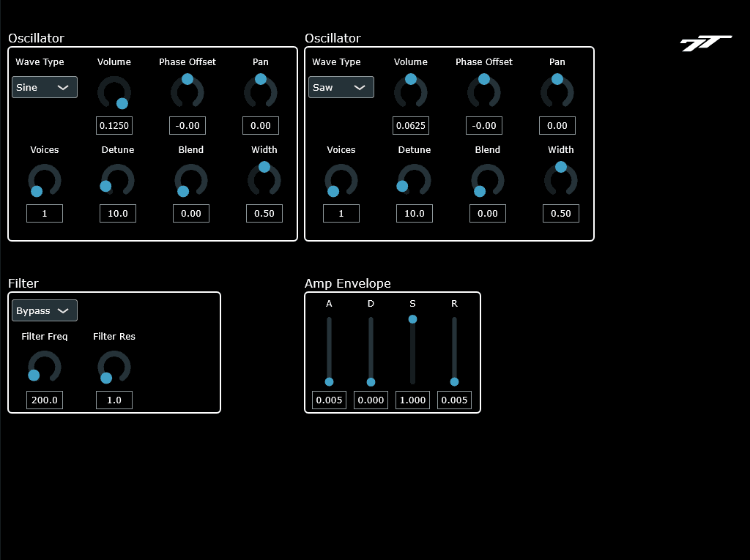Screen dimensions: 750x560
Task: Click the Saw oscillator Volume knob
Action: (411, 91)
